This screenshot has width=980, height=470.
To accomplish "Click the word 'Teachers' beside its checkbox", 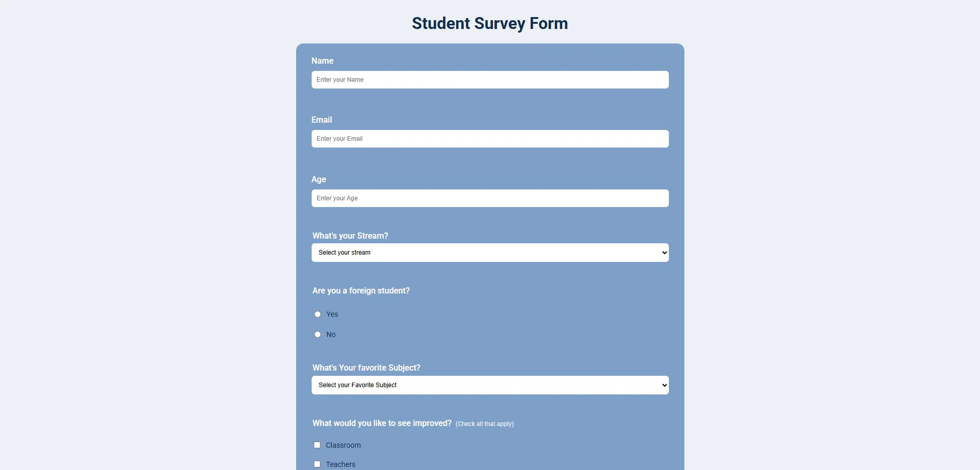I will pos(341,464).
